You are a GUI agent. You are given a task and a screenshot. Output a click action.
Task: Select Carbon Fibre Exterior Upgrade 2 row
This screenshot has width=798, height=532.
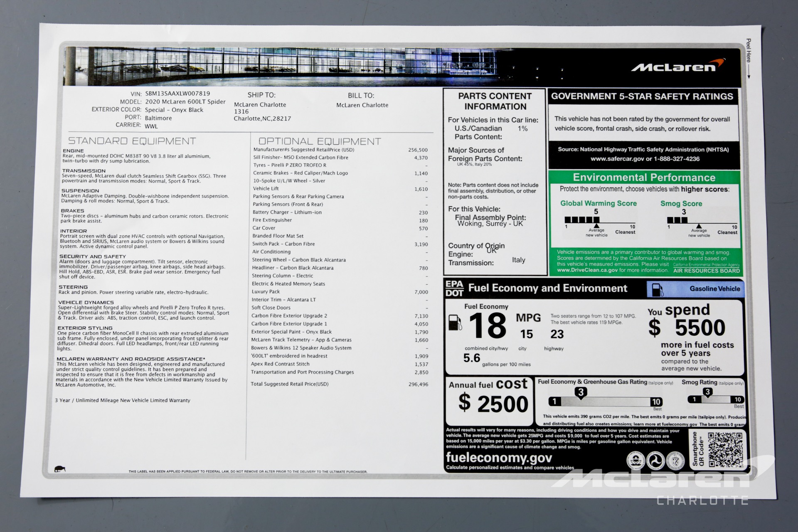click(x=340, y=316)
